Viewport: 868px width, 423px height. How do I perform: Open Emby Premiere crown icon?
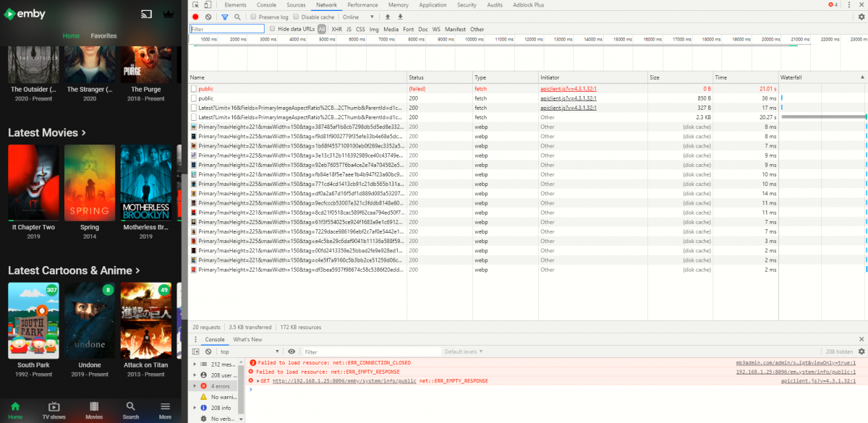pos(169,14)
